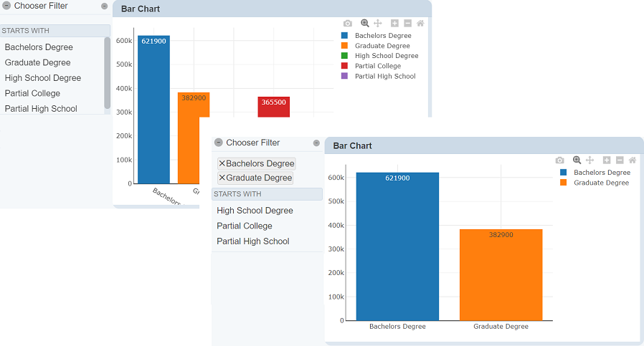This screenshot has height=346, width=644.
Task: Remove the Graduate Degree filter chip via its X
Action: 222,178
